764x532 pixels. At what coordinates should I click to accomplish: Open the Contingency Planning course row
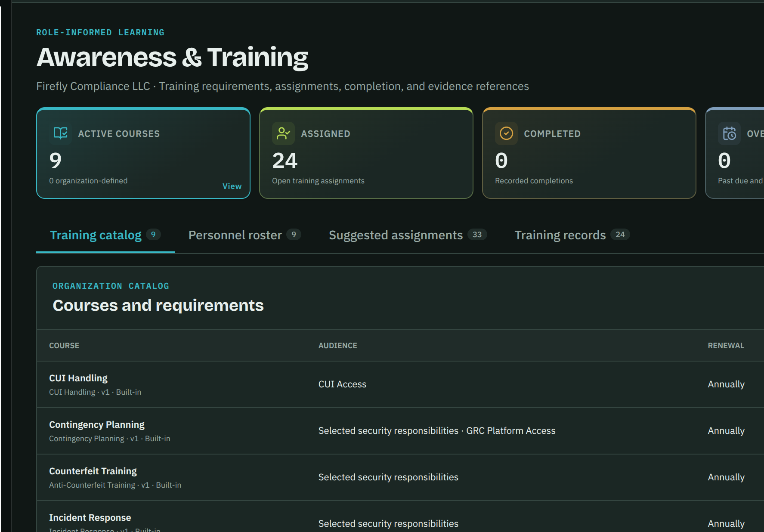tap(400, 431)
